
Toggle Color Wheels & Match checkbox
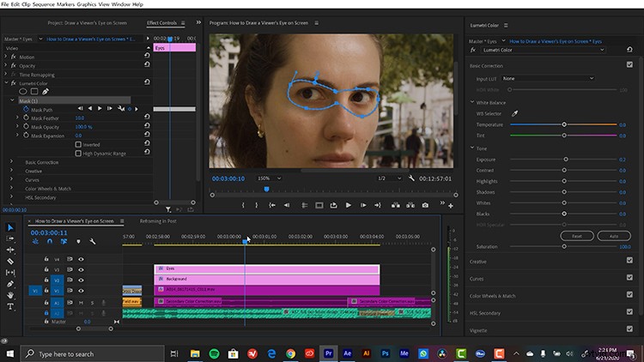click(629, 294)
